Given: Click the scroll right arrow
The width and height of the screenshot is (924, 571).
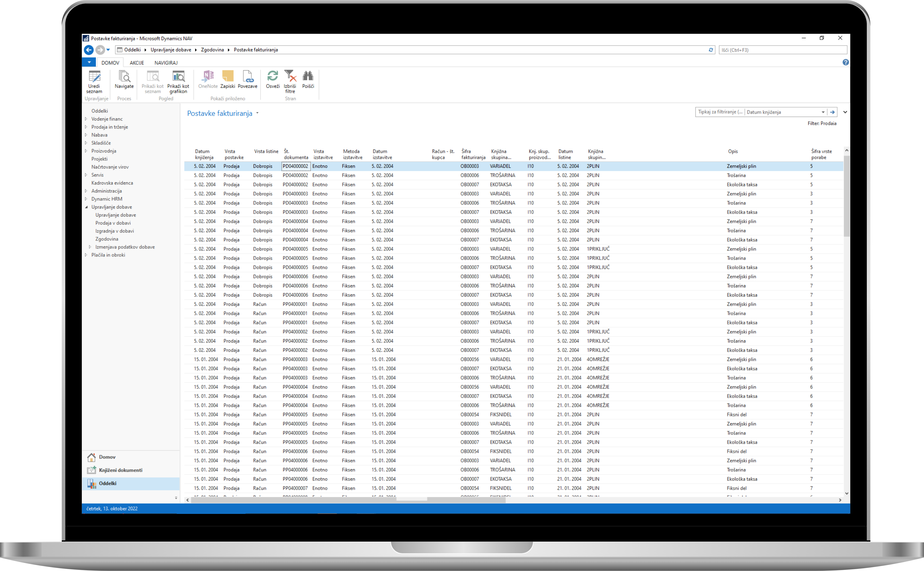Looking at the screenshot, I should 840,500.
